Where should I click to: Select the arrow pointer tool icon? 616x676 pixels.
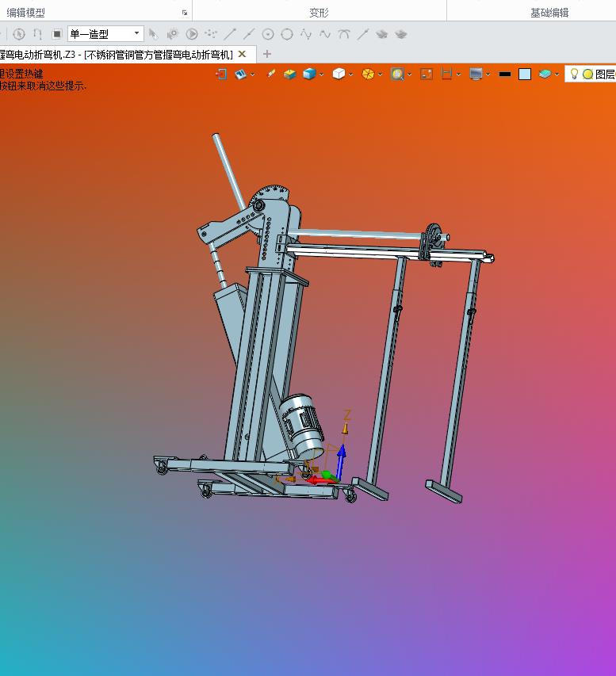(x=153, y=34)
